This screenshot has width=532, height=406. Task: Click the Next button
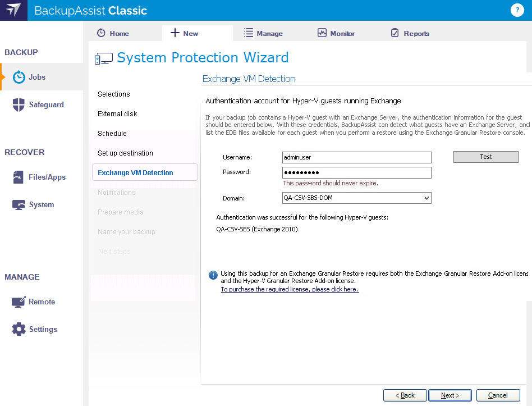point(450,395)
